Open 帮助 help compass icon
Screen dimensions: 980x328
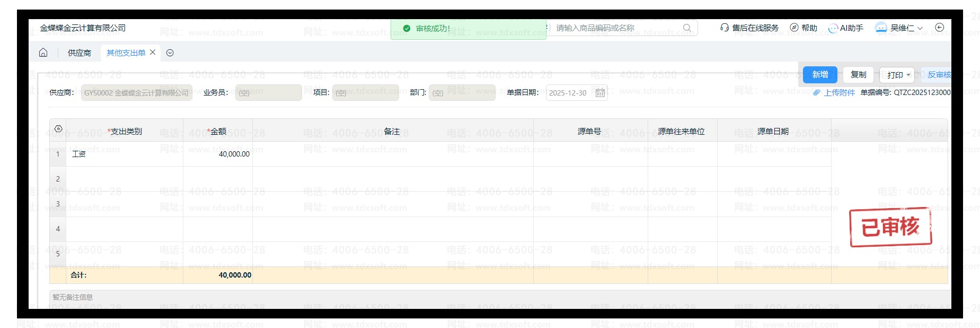(x=803, y=28)
